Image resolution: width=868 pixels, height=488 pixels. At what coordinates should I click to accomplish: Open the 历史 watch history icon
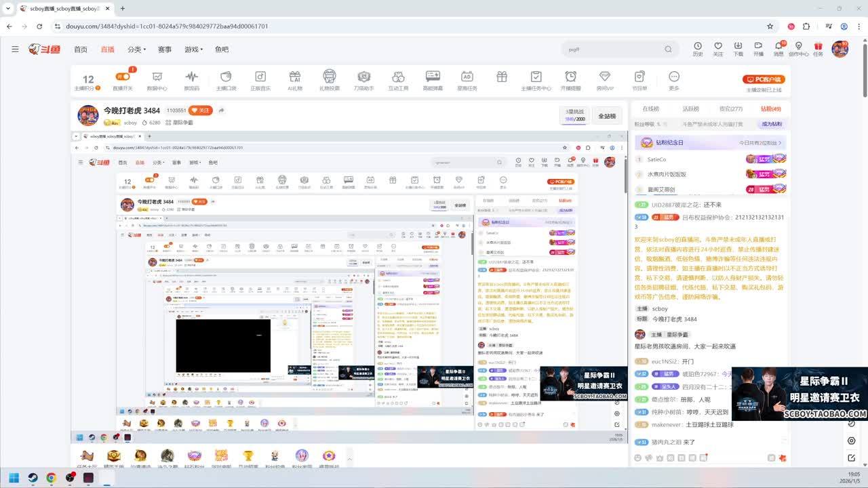(x=698, y=49)
